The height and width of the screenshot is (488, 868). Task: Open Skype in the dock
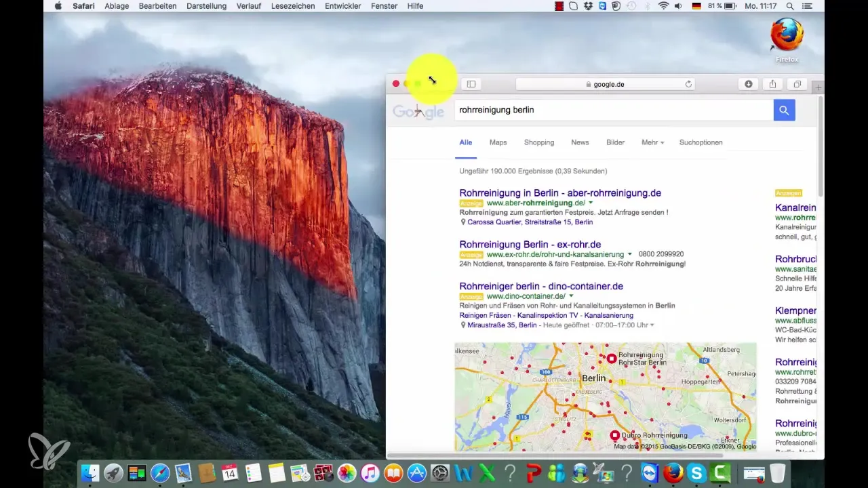coord(696,472)
